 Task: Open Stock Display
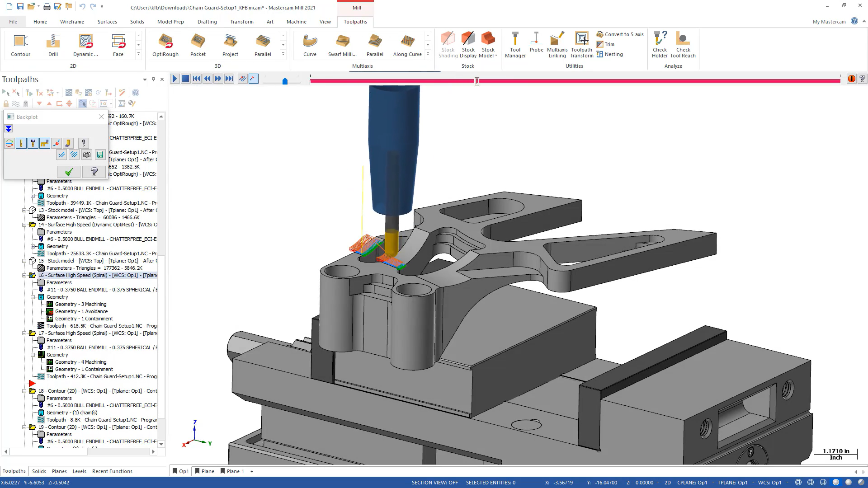pos(468,45)
